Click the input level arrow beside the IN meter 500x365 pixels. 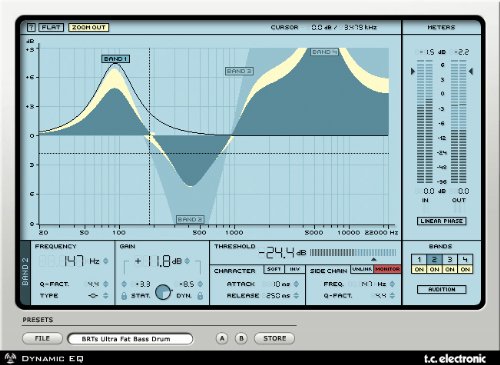[x=413, y=71]
